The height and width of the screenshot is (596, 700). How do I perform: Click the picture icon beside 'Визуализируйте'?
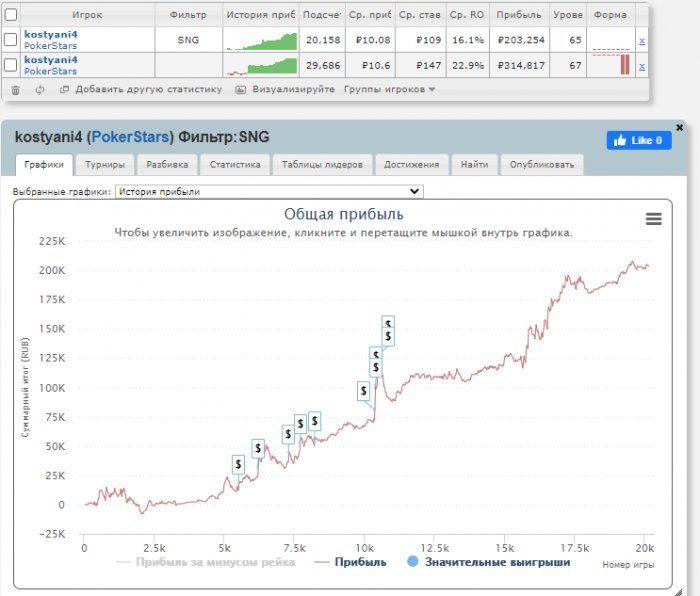coord(240,90)
